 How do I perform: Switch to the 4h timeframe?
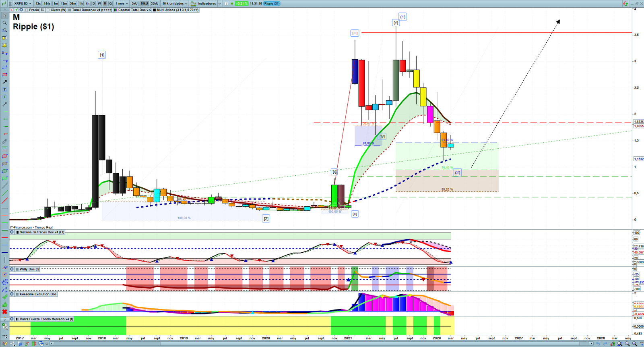[x=87, y=4]
